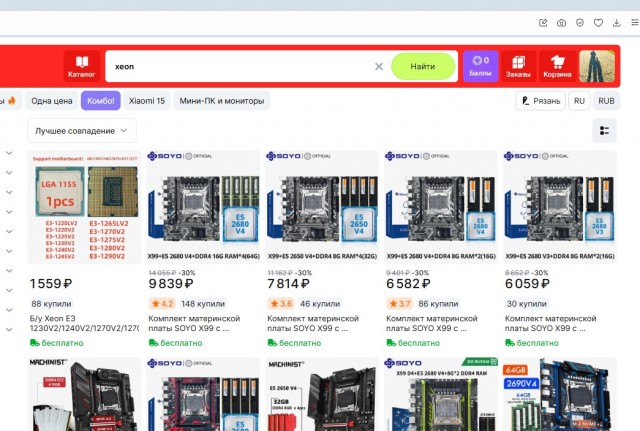
Task: Click the 86 купили label
Action: (x=438, y=304)
